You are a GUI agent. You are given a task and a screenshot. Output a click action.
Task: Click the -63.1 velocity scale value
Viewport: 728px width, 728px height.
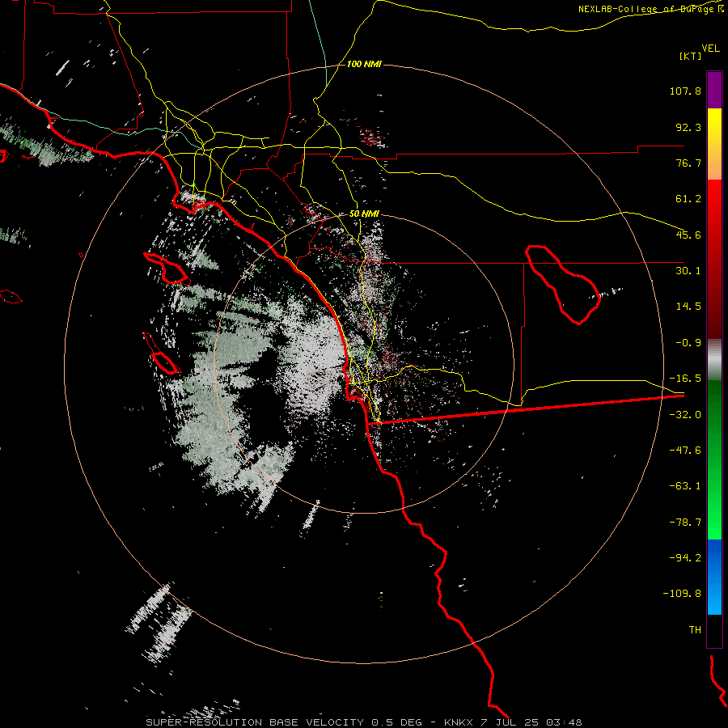tap(685, 486)
